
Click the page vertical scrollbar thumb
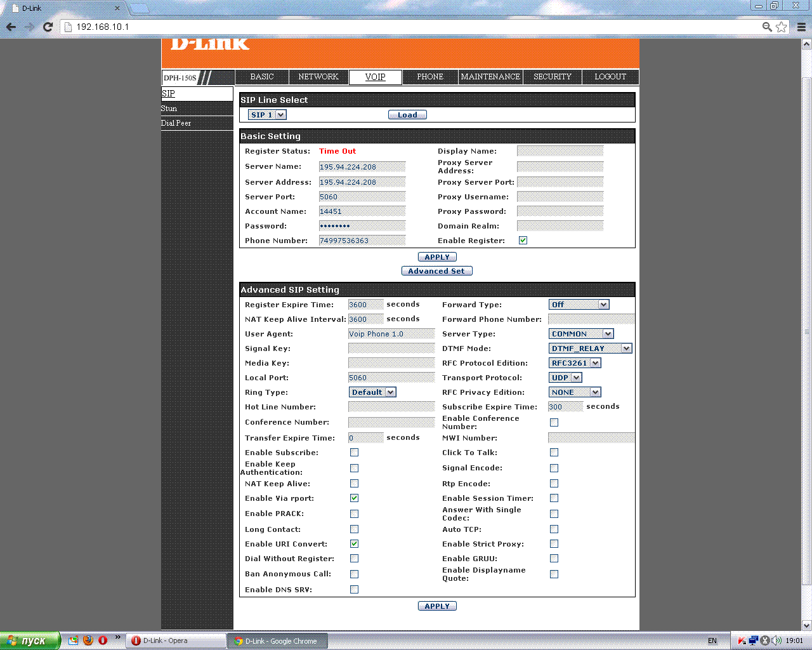pyautogui.click(x=806, y=330)
